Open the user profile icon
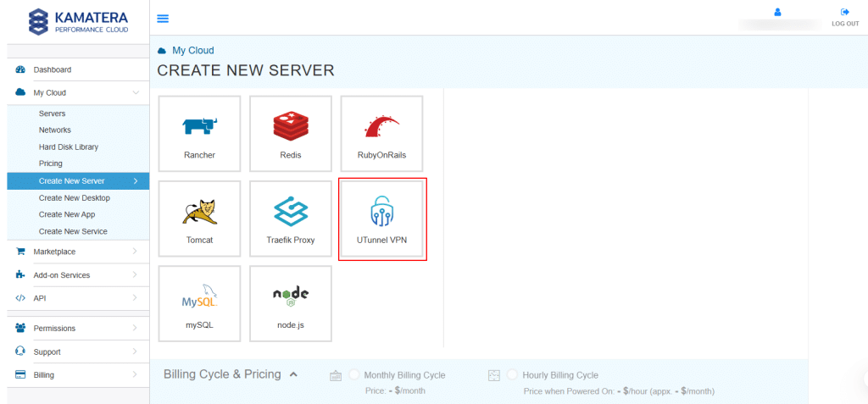This screenshot has width=868, height=404. 777,12
